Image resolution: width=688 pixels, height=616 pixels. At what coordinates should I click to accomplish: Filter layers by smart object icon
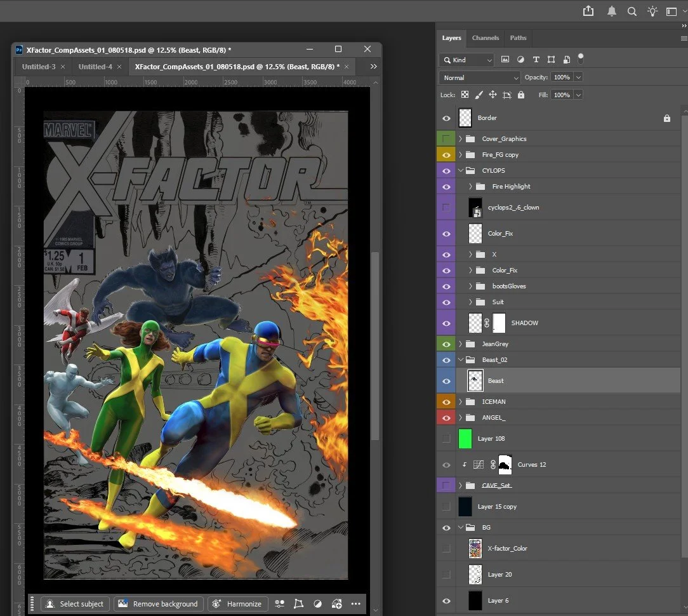pyautogui.click(x=567, y=59)
